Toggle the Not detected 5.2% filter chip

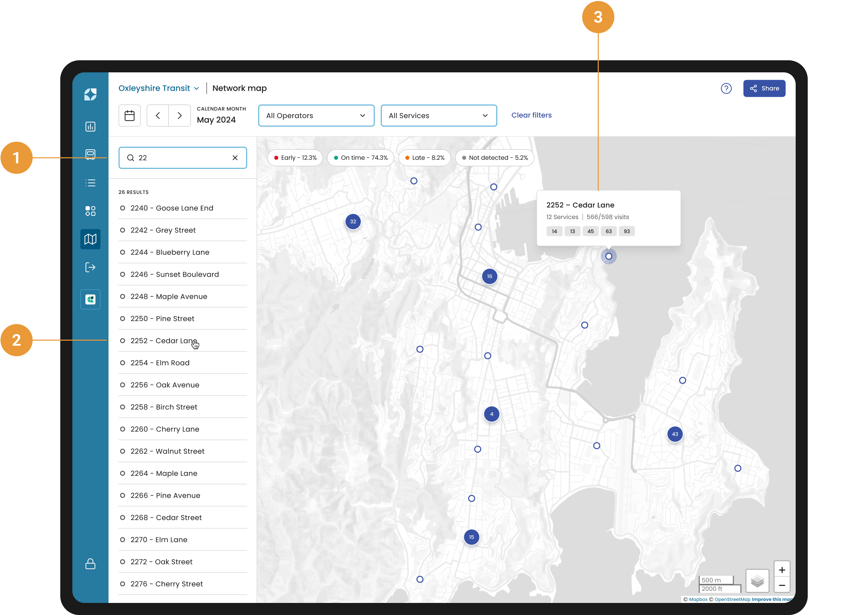pos(494,157)
